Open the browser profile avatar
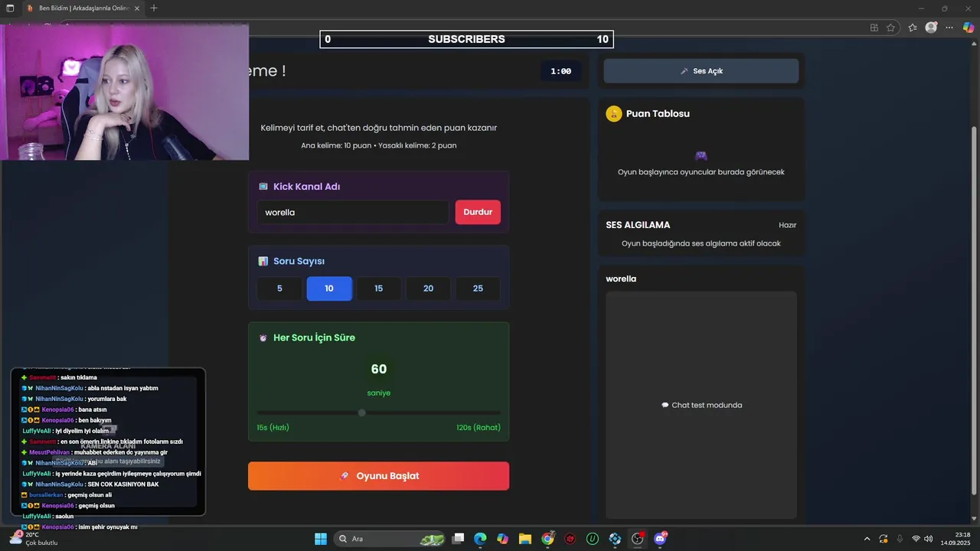Image resolution: width=980 pixels, height=551 pixels. click(x=931, y=28)
